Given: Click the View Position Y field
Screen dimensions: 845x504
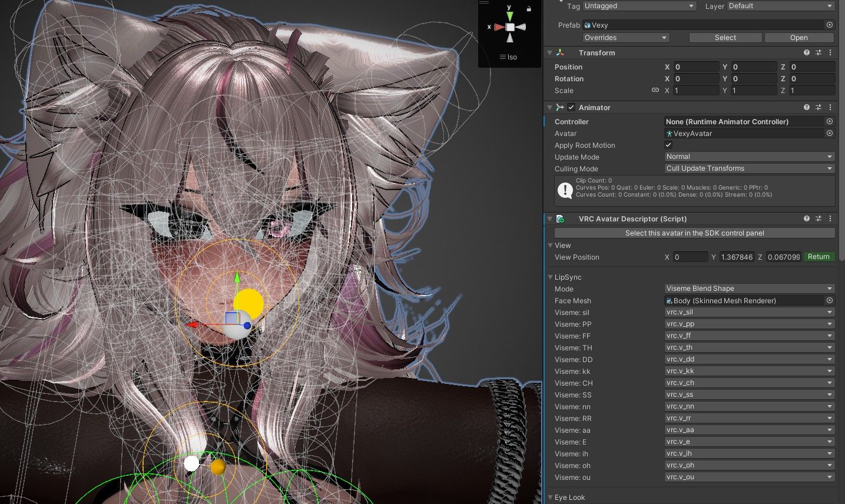Looking at the screenshot, I should [x=737, y=257].
